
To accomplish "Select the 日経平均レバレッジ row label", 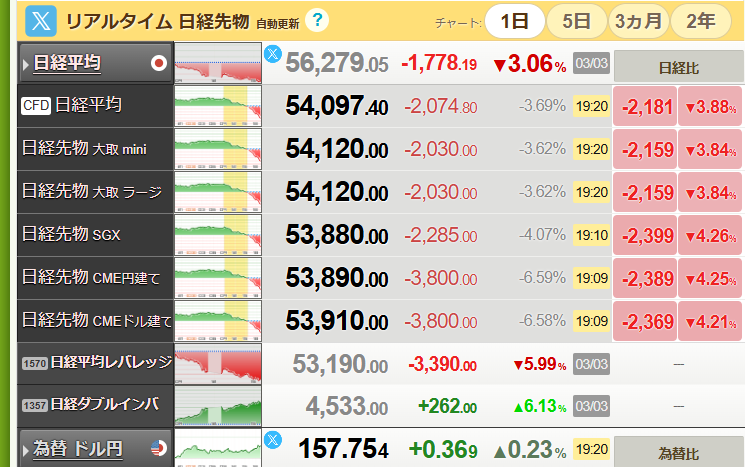I will pos(111,362).
